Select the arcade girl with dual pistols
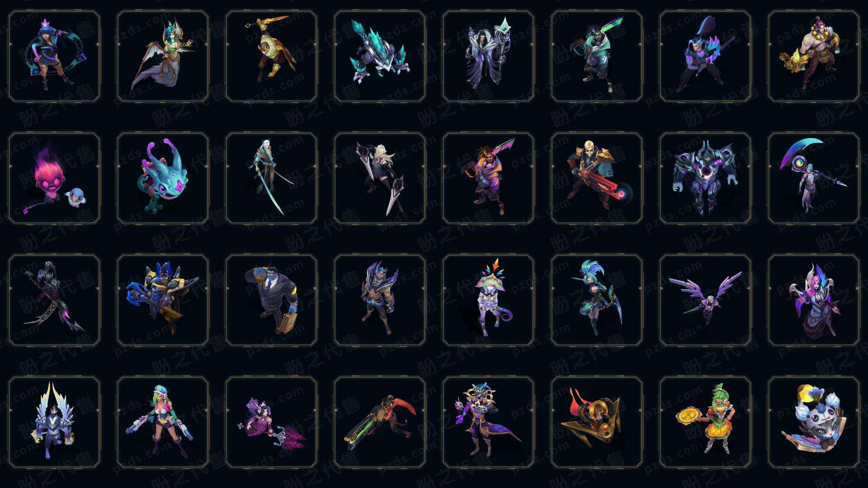Viewport: 868px width, 488px height. tap(163, 422)
